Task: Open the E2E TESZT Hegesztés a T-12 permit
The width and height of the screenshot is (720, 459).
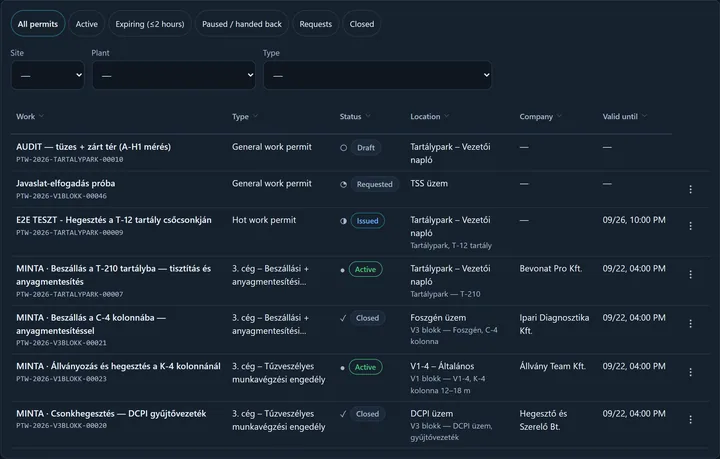Action: coord(114,220)
